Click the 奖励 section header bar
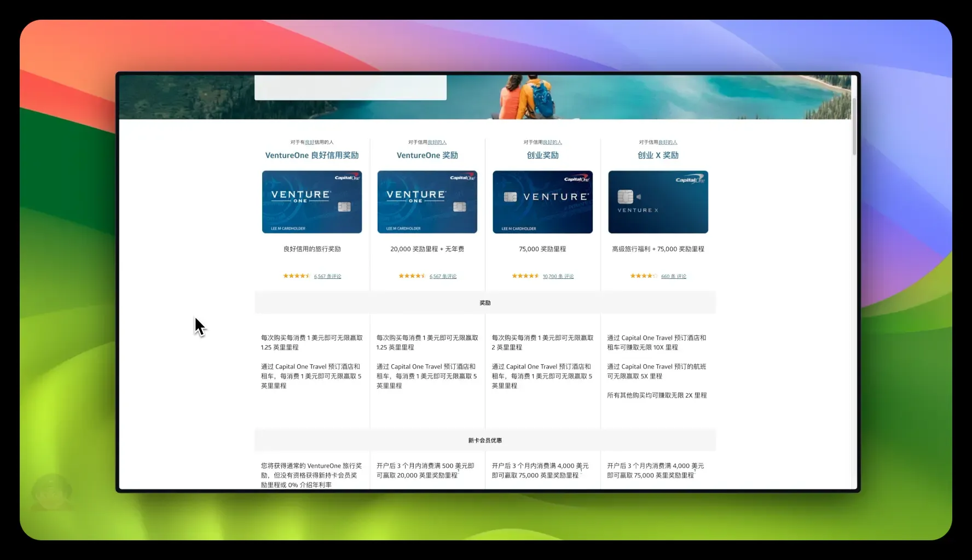Image resolution: width=972 pixels, height=560 pixels. click(x=485, y=302)
